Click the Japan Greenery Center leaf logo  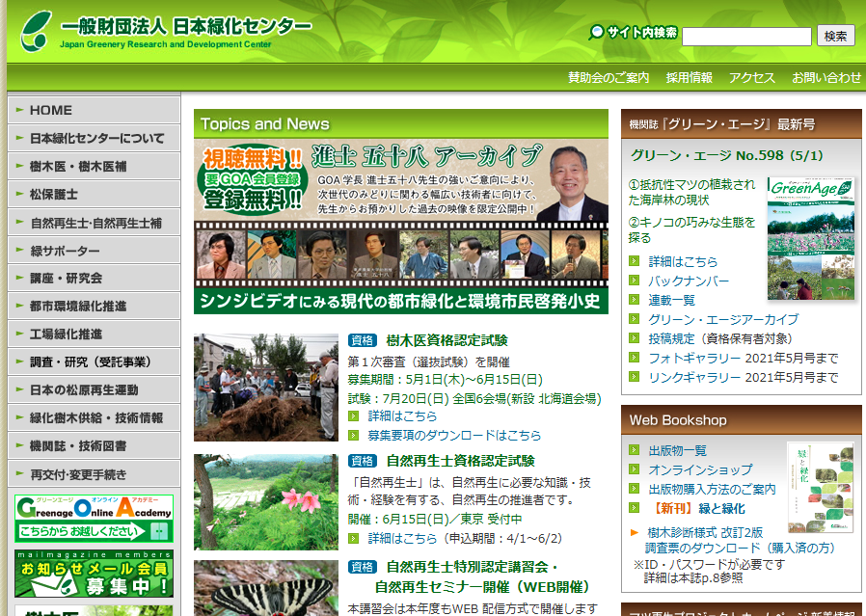pyautogui.click(x=36, y=32)
